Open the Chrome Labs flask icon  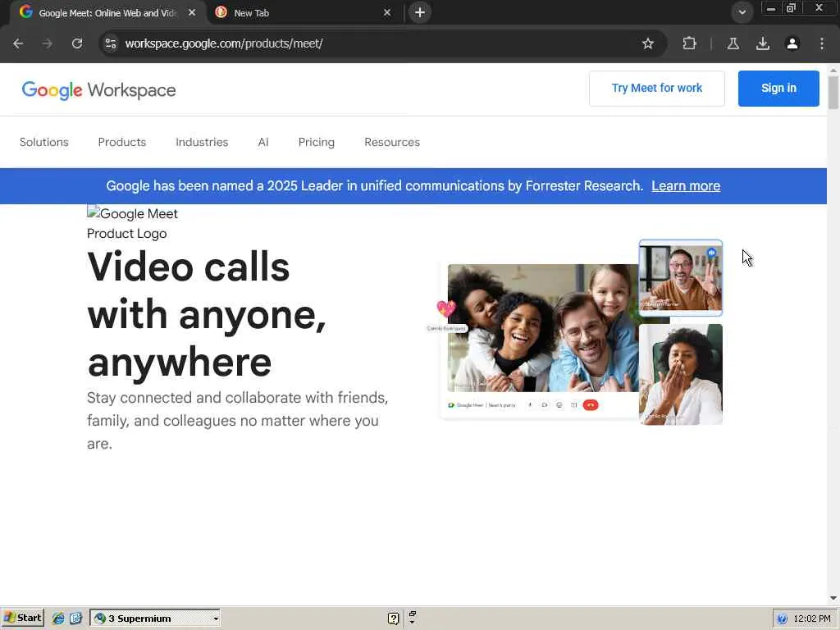pyautogui.click(x=733, y=43)
